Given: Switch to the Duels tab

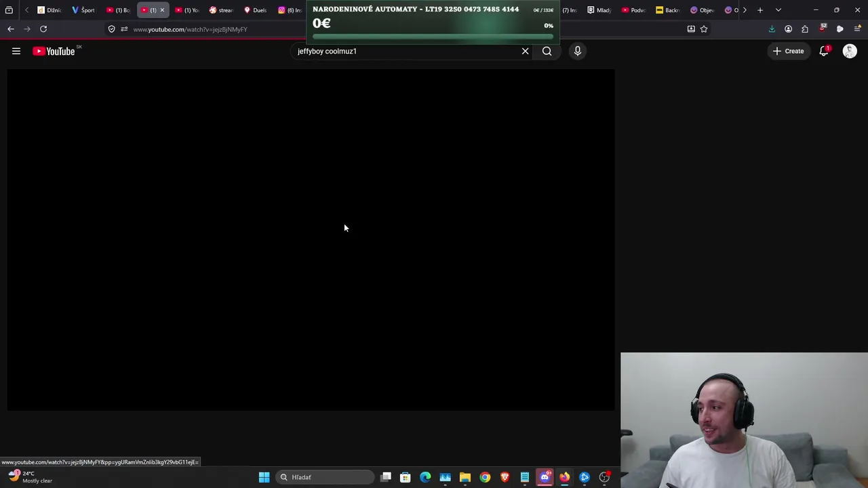Looking at the screenshot, I should pos(256,10).
